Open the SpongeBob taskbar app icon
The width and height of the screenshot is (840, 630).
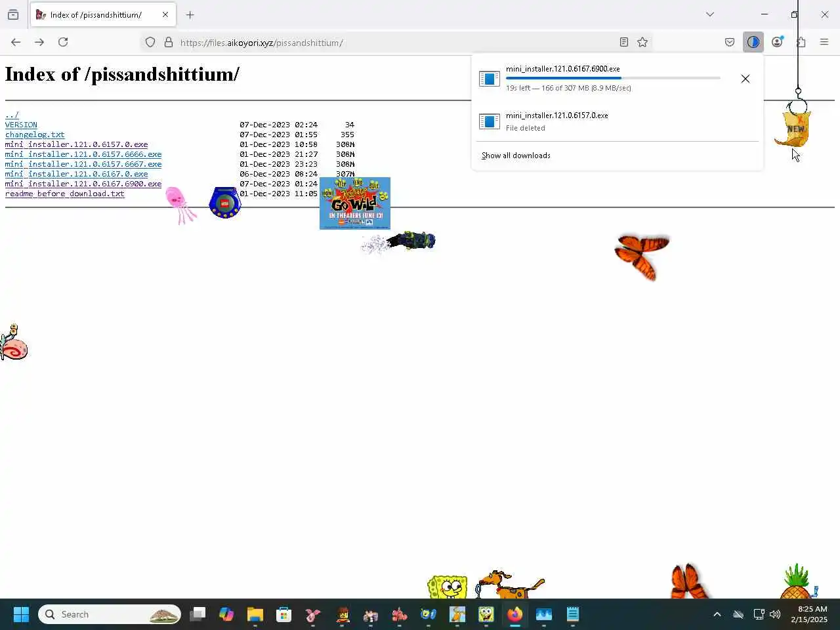(x=486, y=614)
